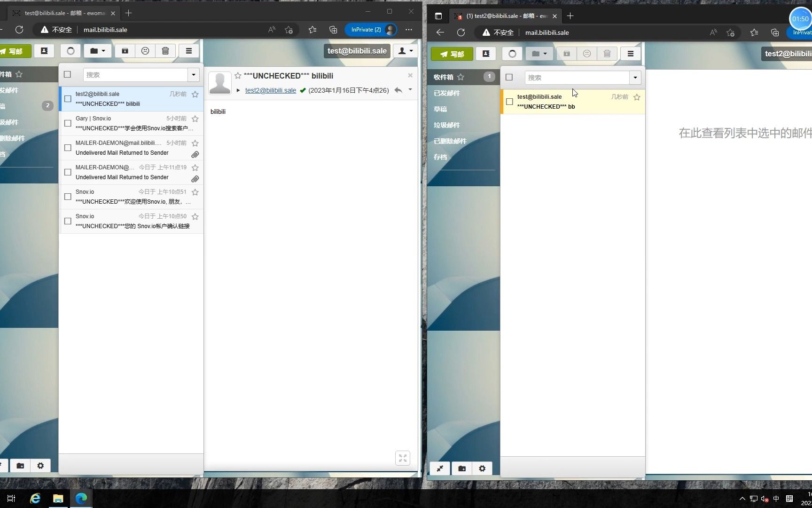812x508 pixels.
Task: Open reply options dropdown arrow in message header
Action: 410,90
